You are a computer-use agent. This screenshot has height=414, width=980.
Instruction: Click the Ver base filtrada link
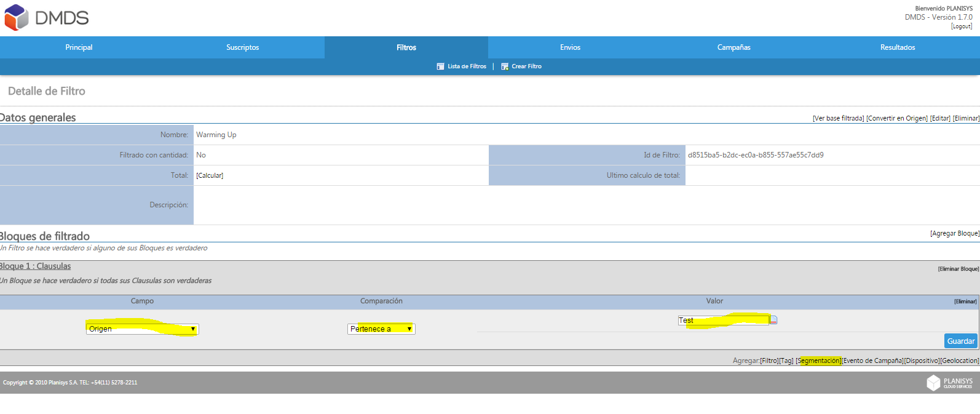click(x=839, y=118)
